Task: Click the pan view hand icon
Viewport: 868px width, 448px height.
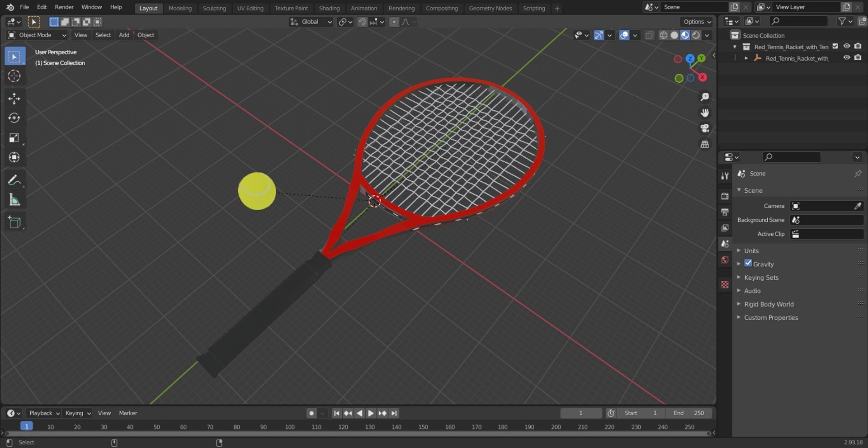Action: click(704, 113)
